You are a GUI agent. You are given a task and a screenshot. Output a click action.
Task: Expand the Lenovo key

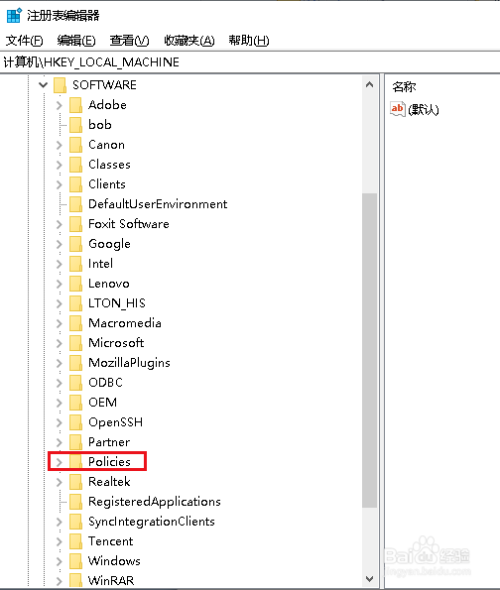[59, 284]
